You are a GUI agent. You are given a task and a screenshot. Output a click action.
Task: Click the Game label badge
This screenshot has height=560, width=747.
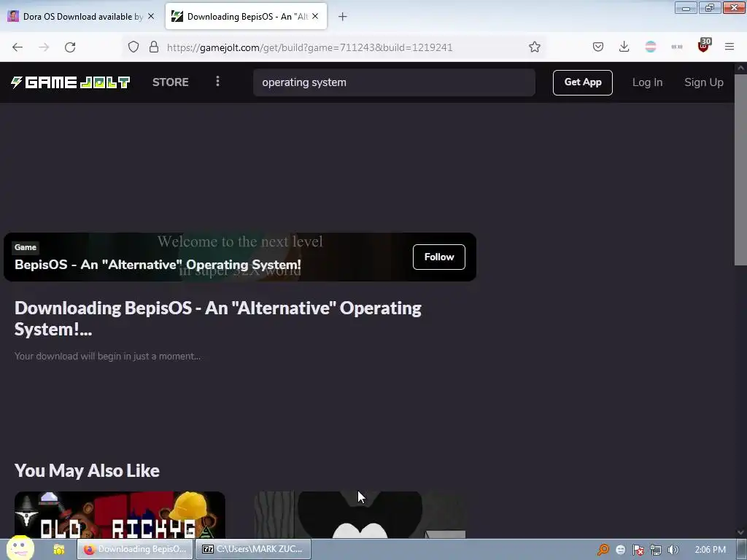tap(26, 247)
